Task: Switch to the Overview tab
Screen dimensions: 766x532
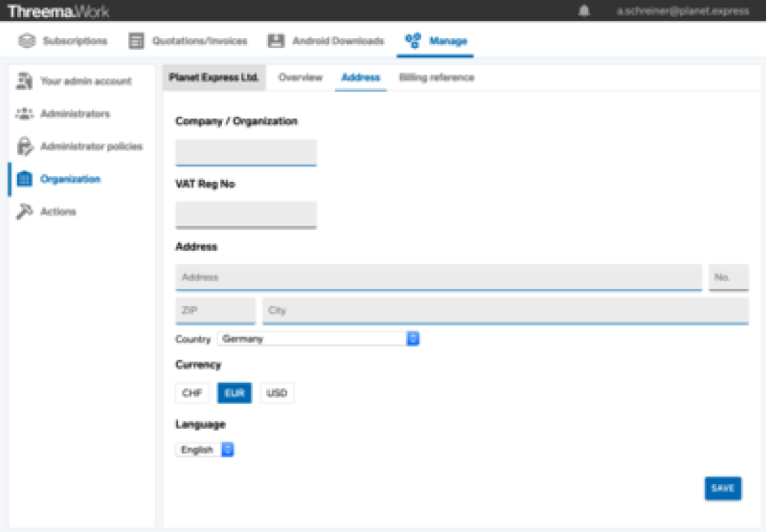Action: (300, 78)
